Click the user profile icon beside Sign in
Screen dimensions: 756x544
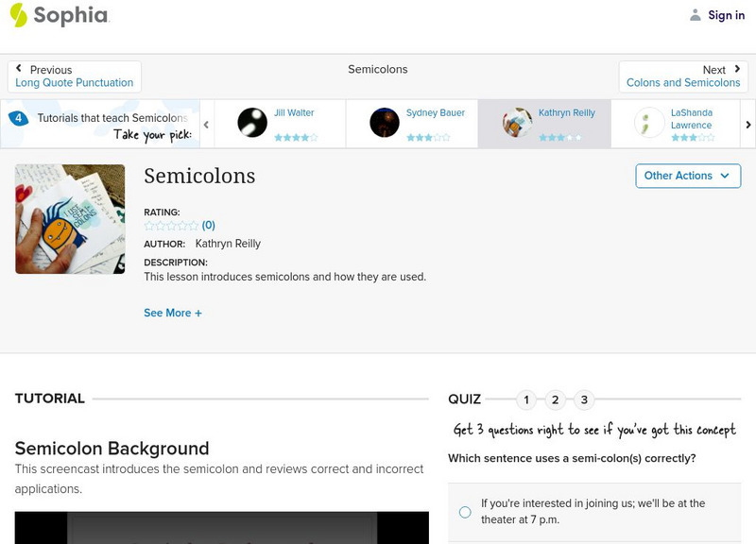696,15
